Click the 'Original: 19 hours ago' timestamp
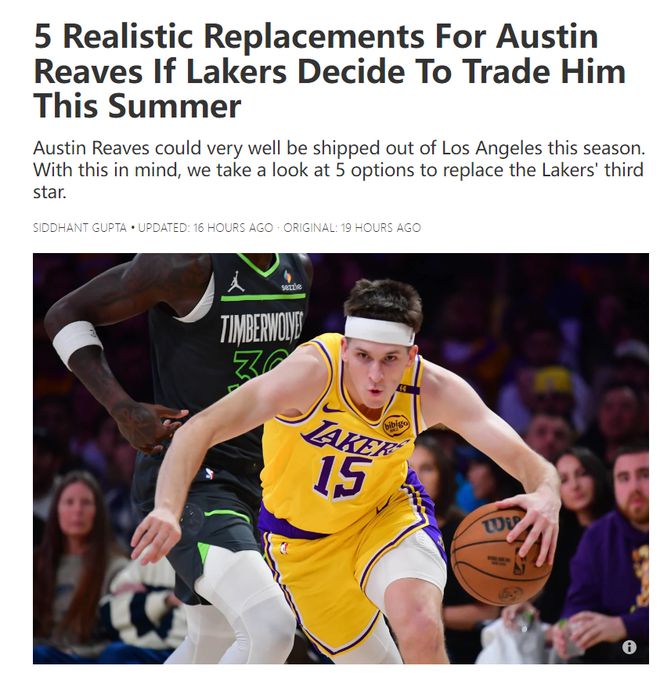The image size is (660, 673). (352, 227)
